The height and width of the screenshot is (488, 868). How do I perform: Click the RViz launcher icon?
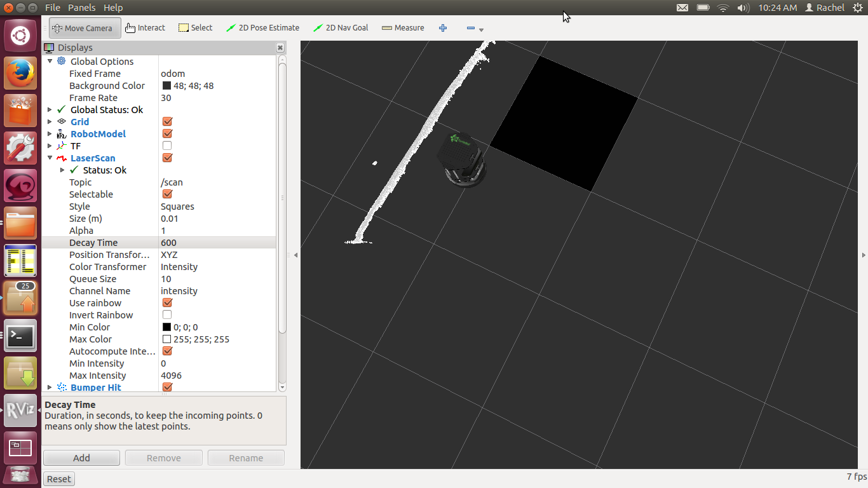(20, 410)
